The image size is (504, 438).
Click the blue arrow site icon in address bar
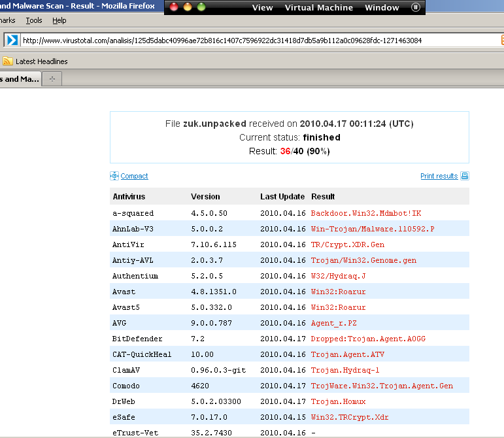click(x=12, y=40)
